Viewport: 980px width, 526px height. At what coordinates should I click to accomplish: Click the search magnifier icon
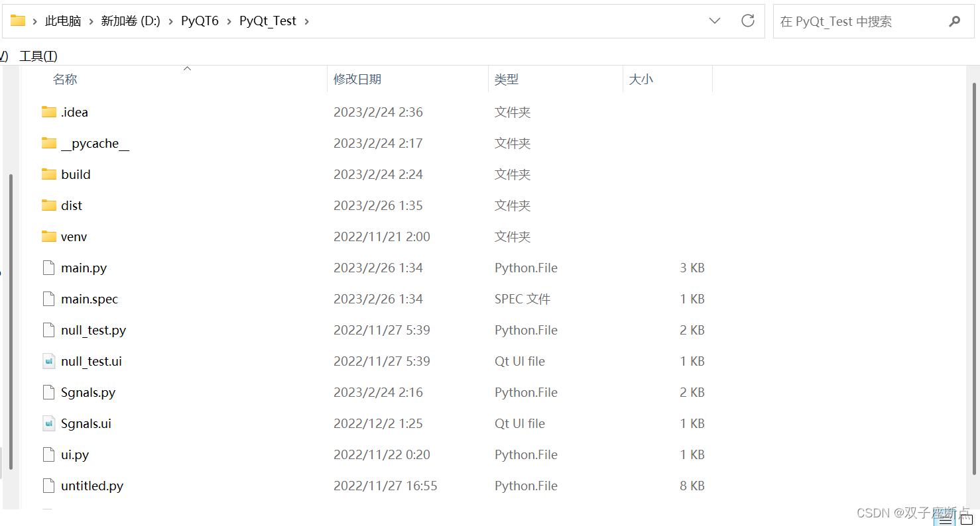tap(954, 21)
